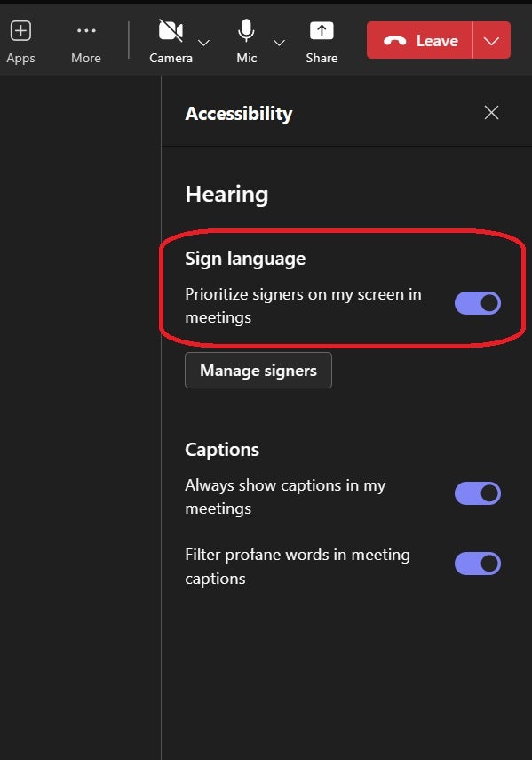Click the Sign language section label
Viewport: 532px width, 760px height.
[x=244, y=258]
